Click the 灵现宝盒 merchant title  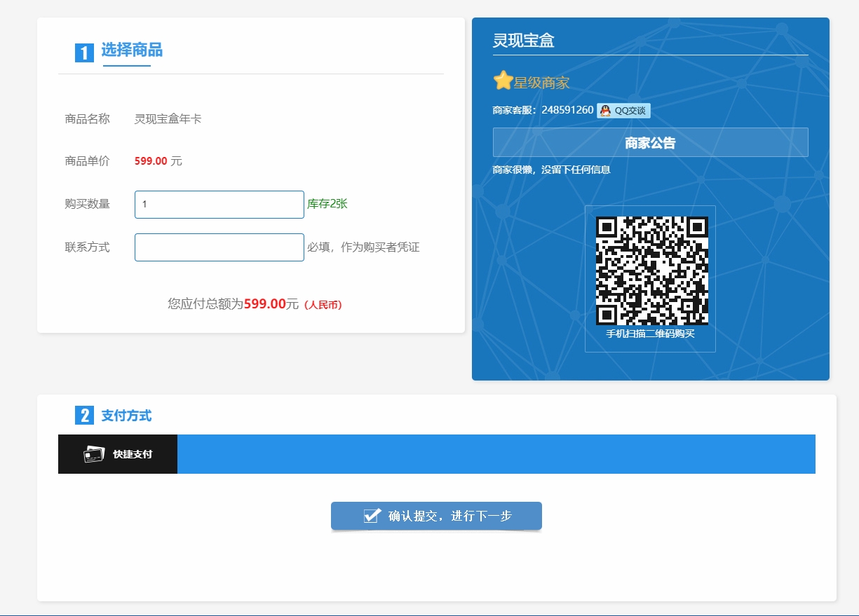pos(524,41)
